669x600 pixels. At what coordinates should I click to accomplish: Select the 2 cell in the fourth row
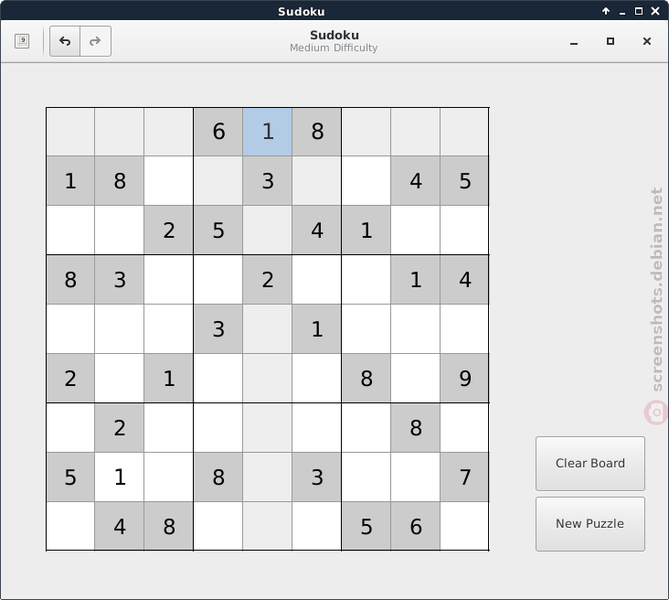pos(268,280)
